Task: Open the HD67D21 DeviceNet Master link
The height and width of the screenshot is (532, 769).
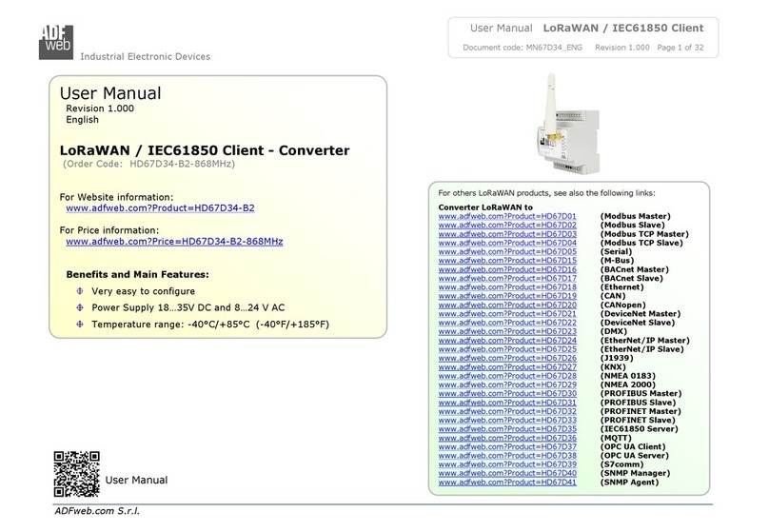Action: 507,314
